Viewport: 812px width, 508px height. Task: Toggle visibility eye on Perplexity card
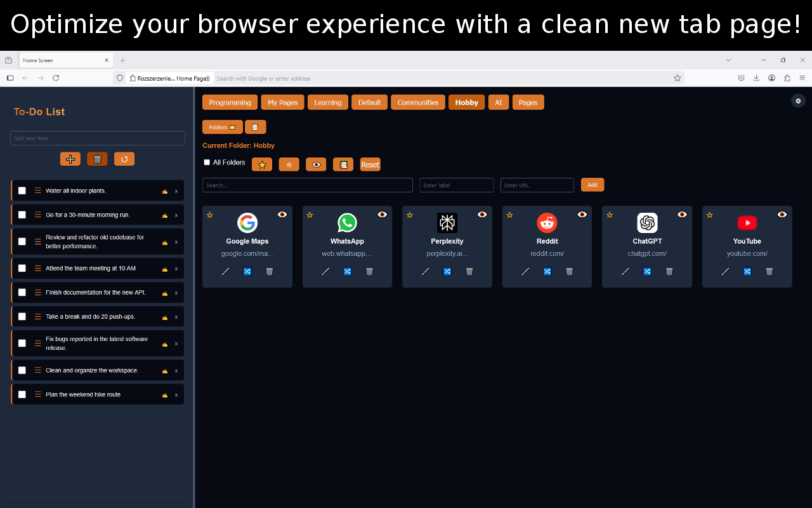pos(482,215)
